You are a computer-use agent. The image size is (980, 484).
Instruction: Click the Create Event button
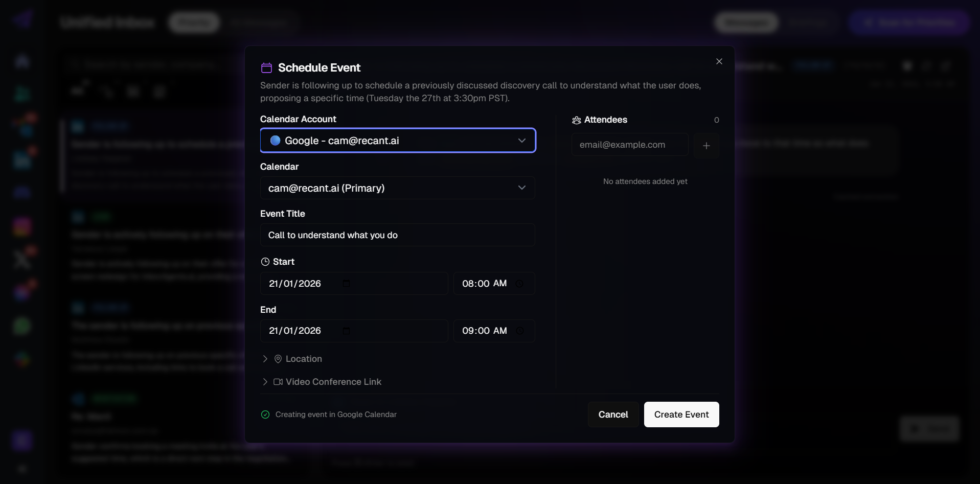coord(681,414)
